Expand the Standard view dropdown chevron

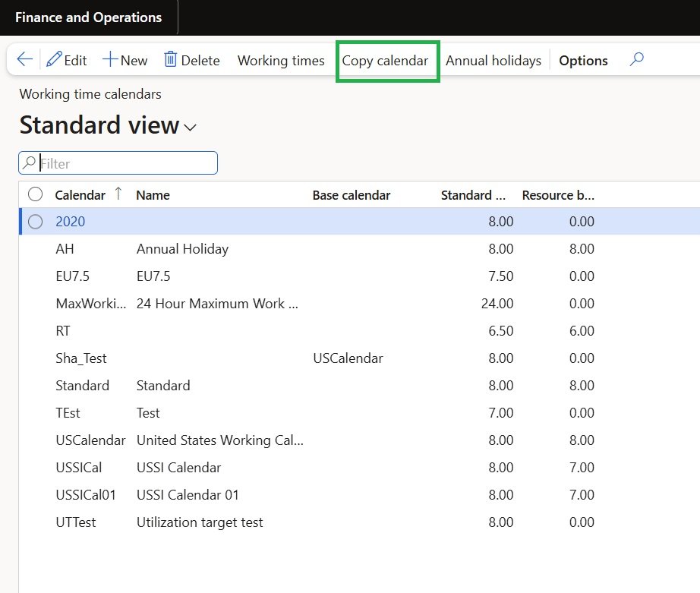coord(190,128)
